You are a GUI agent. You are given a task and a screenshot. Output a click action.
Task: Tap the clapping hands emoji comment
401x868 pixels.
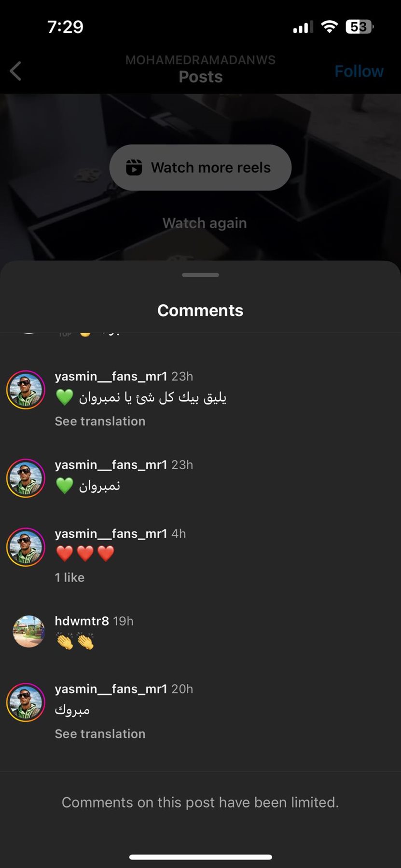pyautogui.click(x=75, y=641)
